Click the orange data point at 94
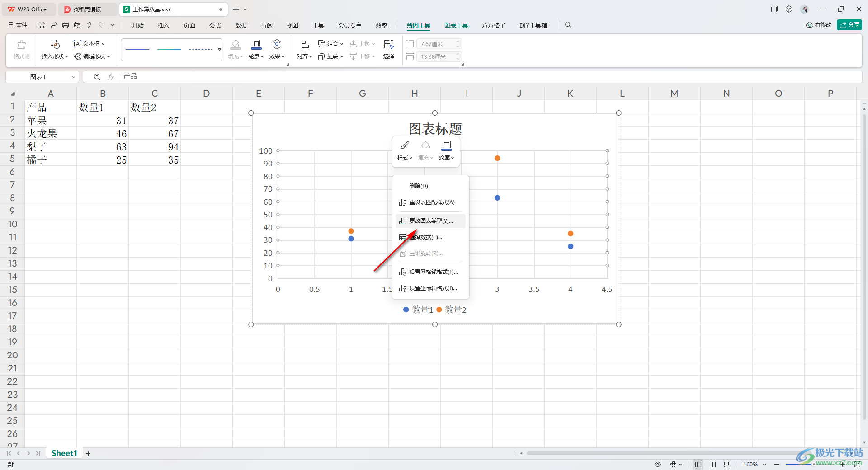The width and height of the screenshot is (868, 470). tap(497, 158)
